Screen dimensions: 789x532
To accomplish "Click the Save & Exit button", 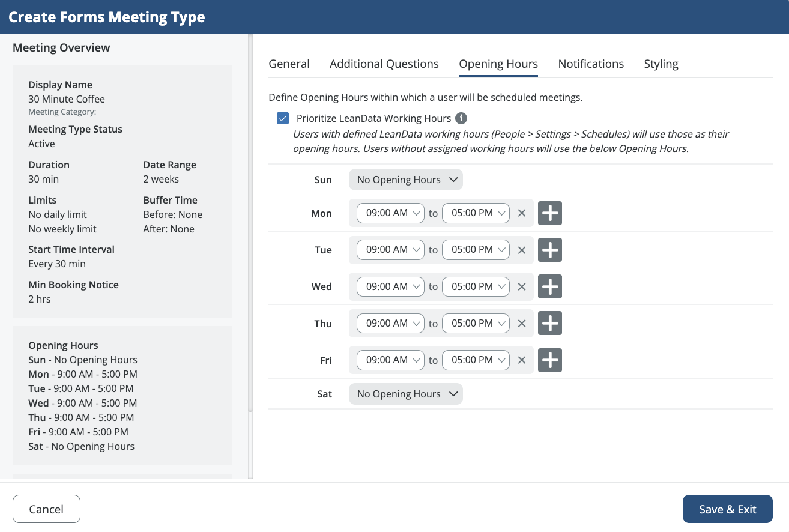I will tap(727, 509).
